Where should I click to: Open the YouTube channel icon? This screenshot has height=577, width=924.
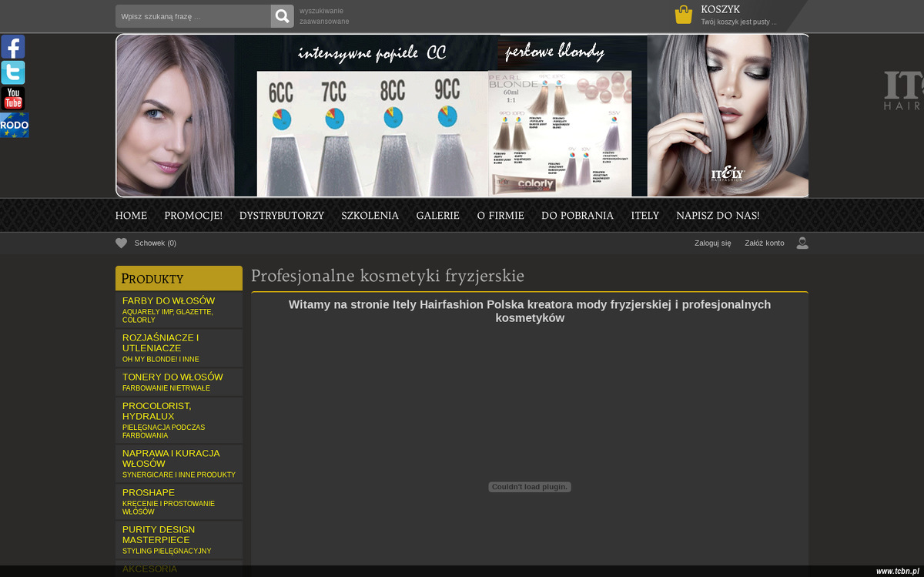[12, 99]
